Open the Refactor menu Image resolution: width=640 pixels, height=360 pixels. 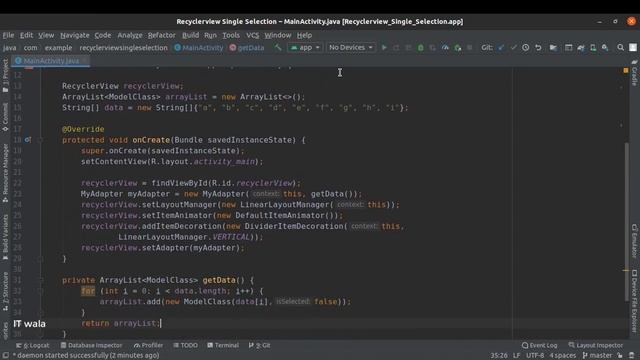tap(162, 35)
